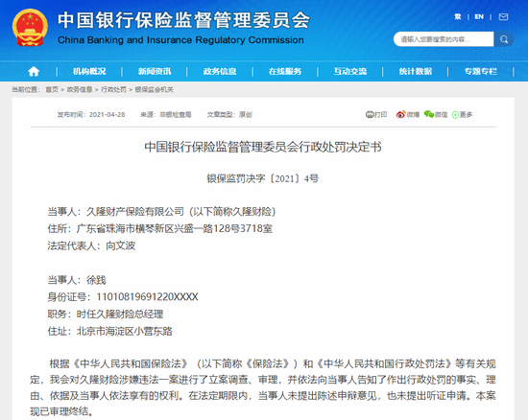Open the mail envelope icon
The image size is (528, 420).
503,17
